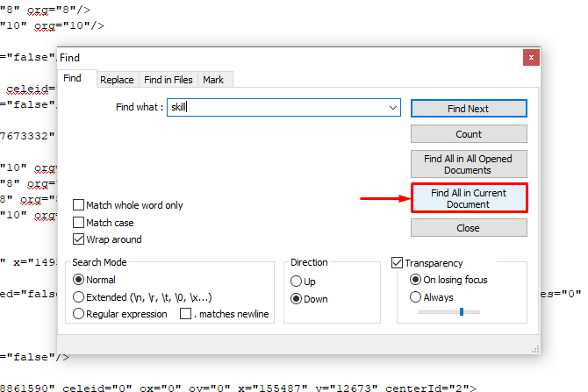588x392 pixels.
Task: Expand the Find what history dropdown
Action: [x=393, y=108]
